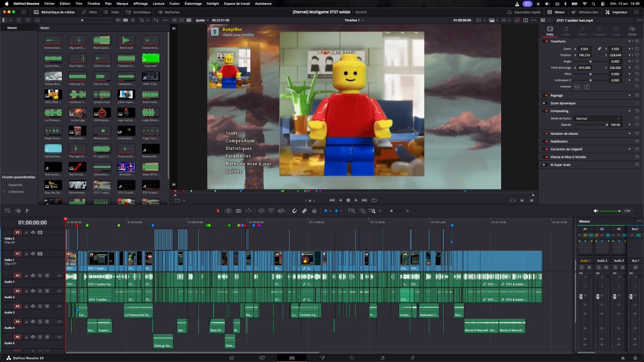Toggle the padlock position lock icon

(314, 211)
